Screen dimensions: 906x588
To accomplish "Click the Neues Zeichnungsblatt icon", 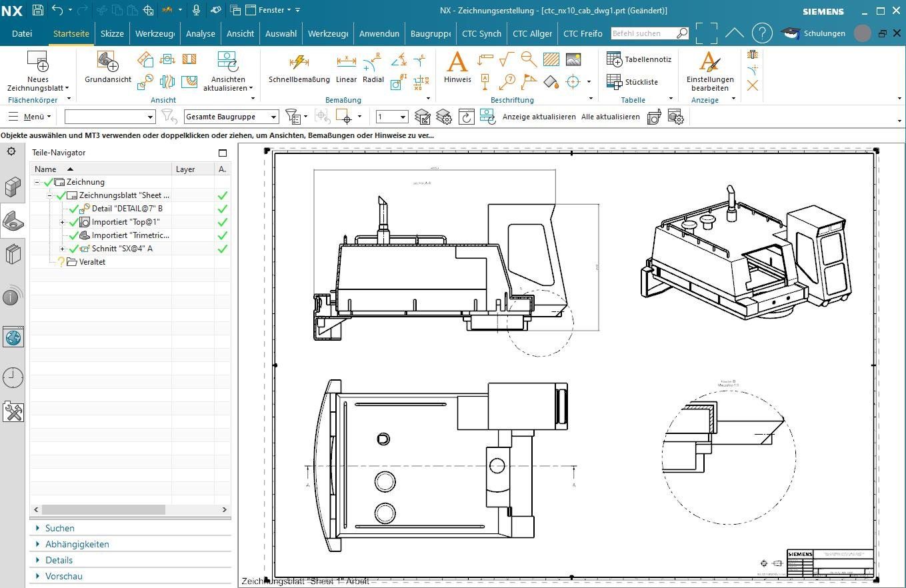I will click(x=37, y=62).
